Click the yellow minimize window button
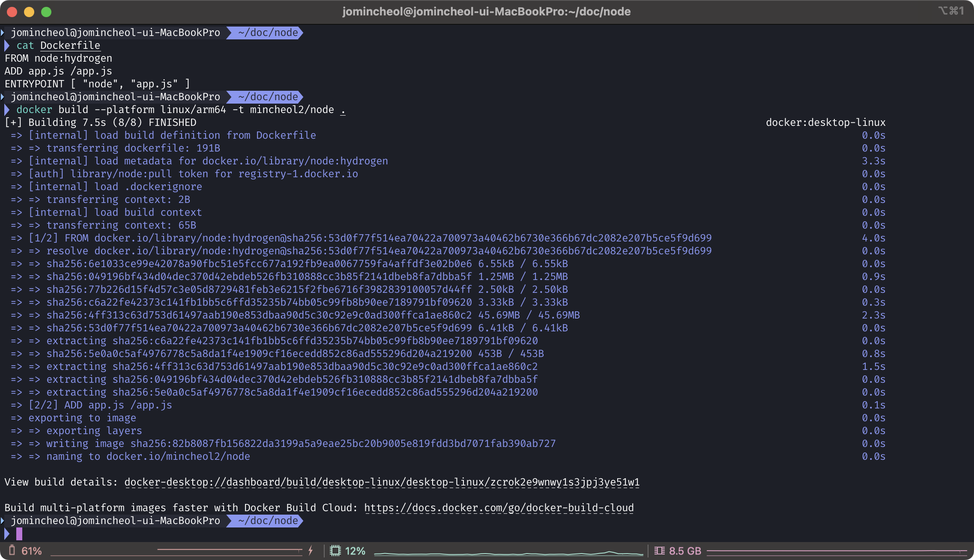The height and width of the screenshot is (560, 974). [x=29, y=12]
